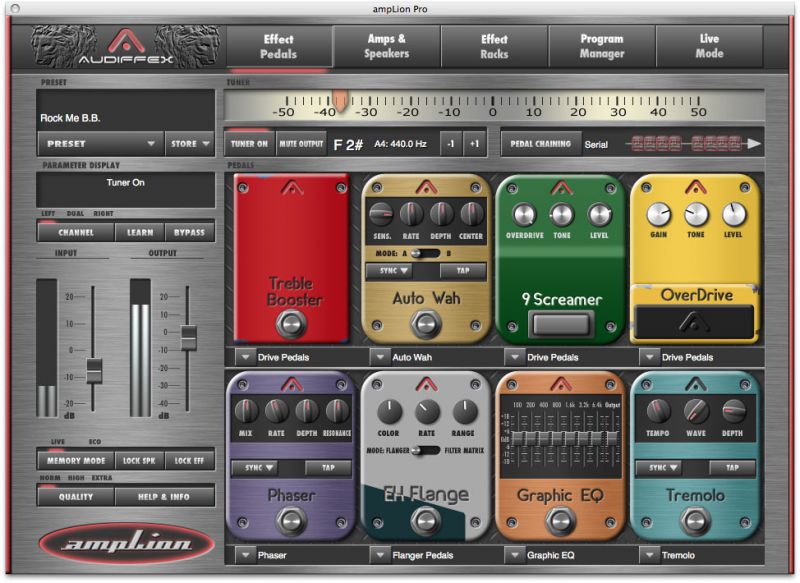The height and width of the screenshot is (583, 800).
Task: Click the pedal chain routing diagram
Action: (x=694, y=144)
